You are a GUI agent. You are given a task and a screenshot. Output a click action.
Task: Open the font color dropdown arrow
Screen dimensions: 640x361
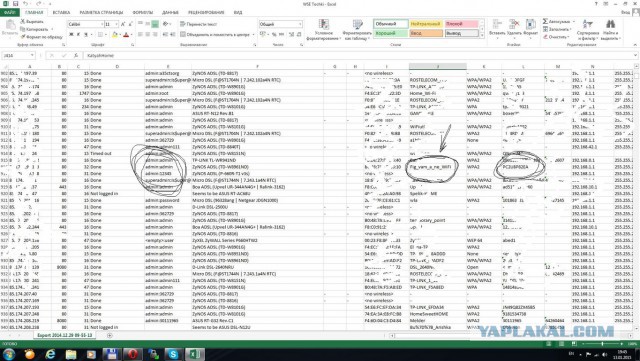(x=131, y=35)
